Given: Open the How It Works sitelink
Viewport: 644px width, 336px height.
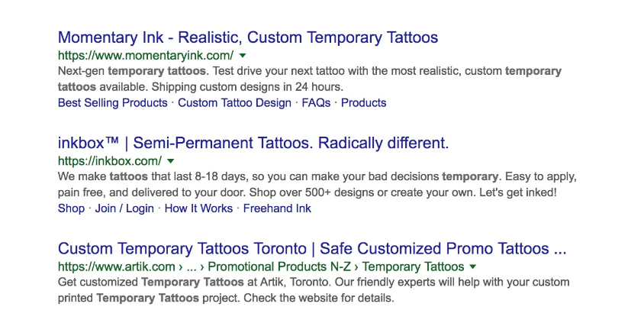Looking at the screenshot, I should (x=198, y=208).
